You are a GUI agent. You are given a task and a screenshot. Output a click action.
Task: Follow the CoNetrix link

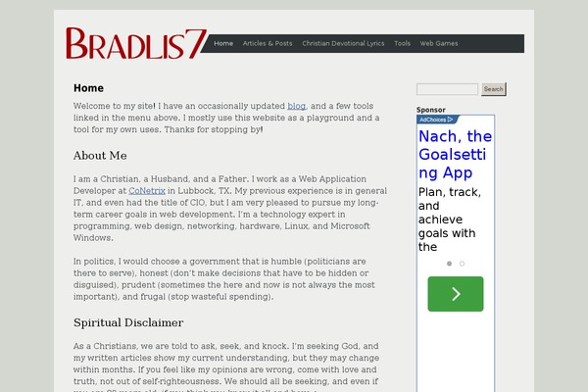(x=147, y=191)
